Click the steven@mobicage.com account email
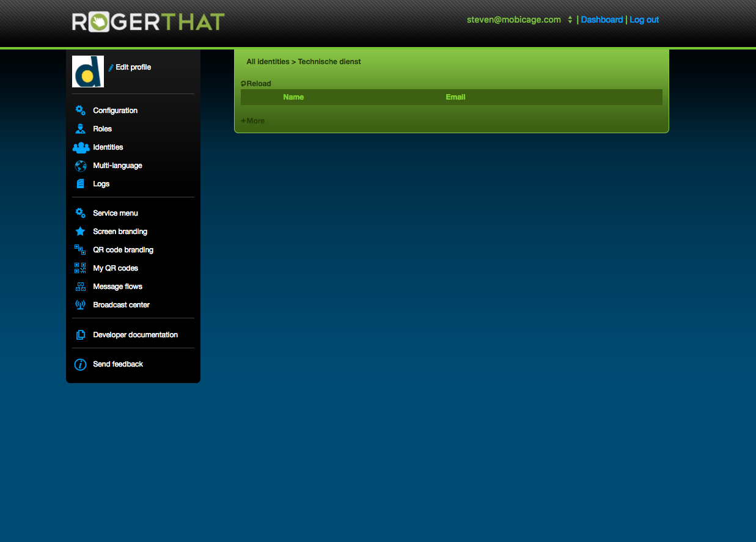This screenshot has height=542, width=756. coord(514,20)
